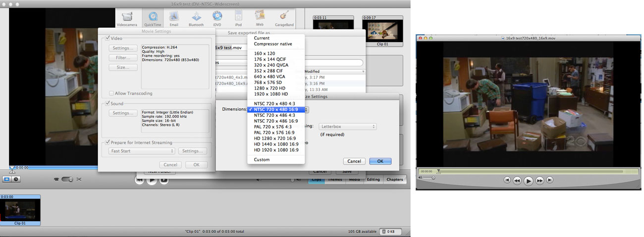
Task: Click the Size... button
Action: (123, 67)
